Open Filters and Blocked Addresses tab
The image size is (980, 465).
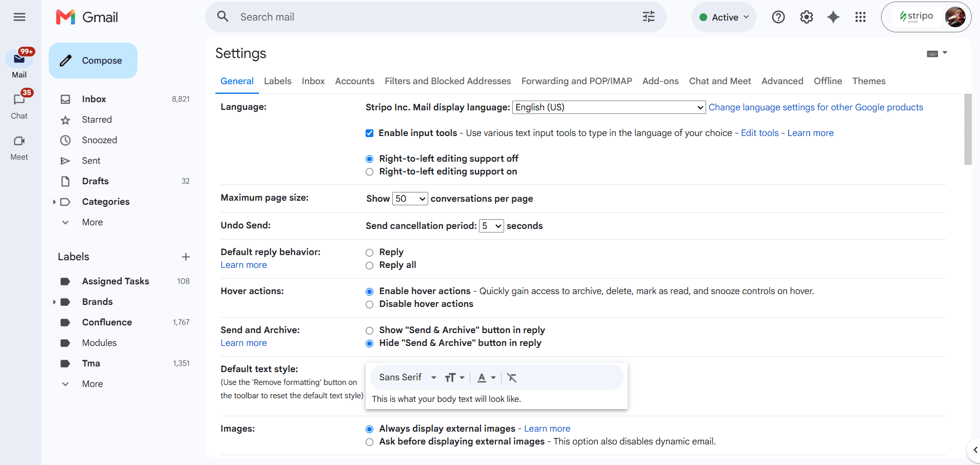point(448,81)
